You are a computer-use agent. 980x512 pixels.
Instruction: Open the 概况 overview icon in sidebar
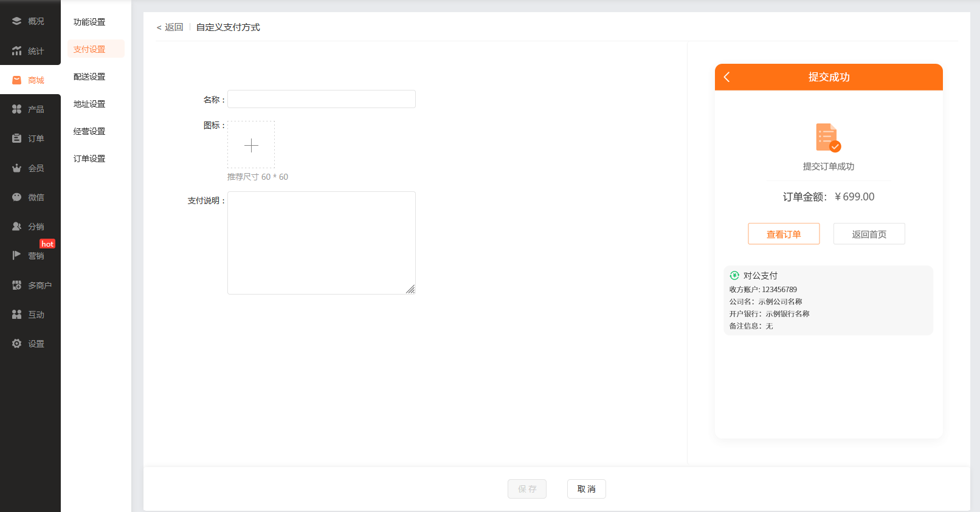pyautogui.click(x=17, y=21)
